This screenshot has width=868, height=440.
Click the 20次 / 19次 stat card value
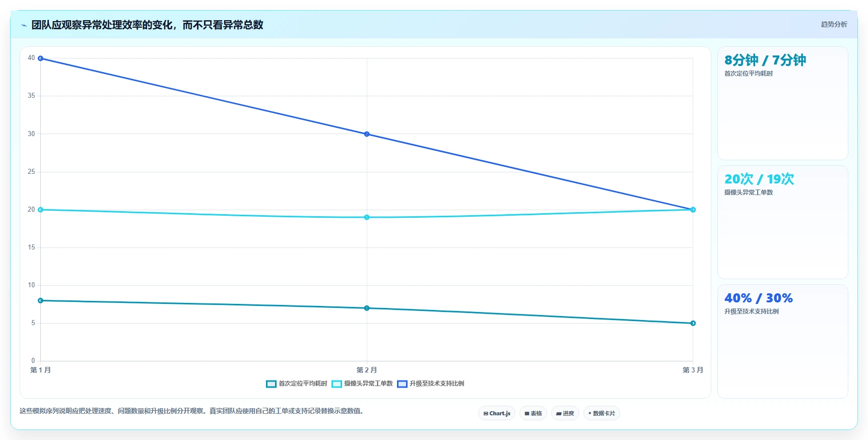759,179
